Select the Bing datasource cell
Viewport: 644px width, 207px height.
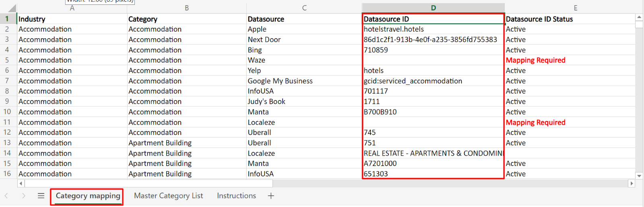coord(304,50)
